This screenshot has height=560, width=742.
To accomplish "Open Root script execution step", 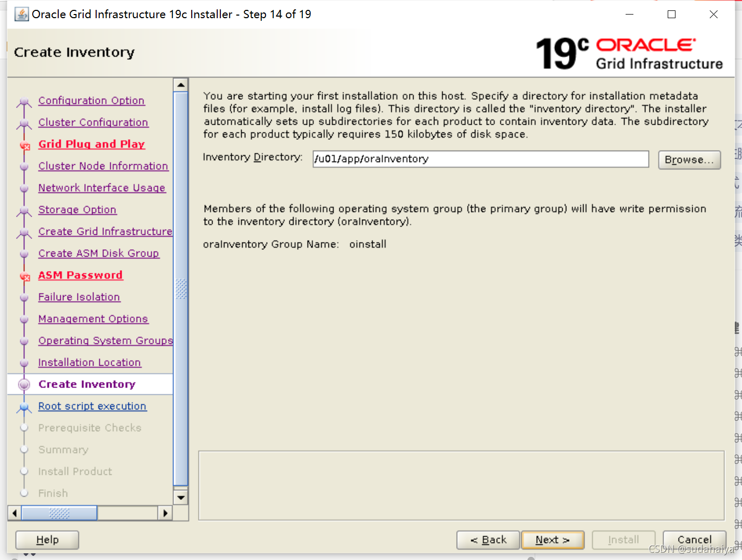I will coord(92,406).
